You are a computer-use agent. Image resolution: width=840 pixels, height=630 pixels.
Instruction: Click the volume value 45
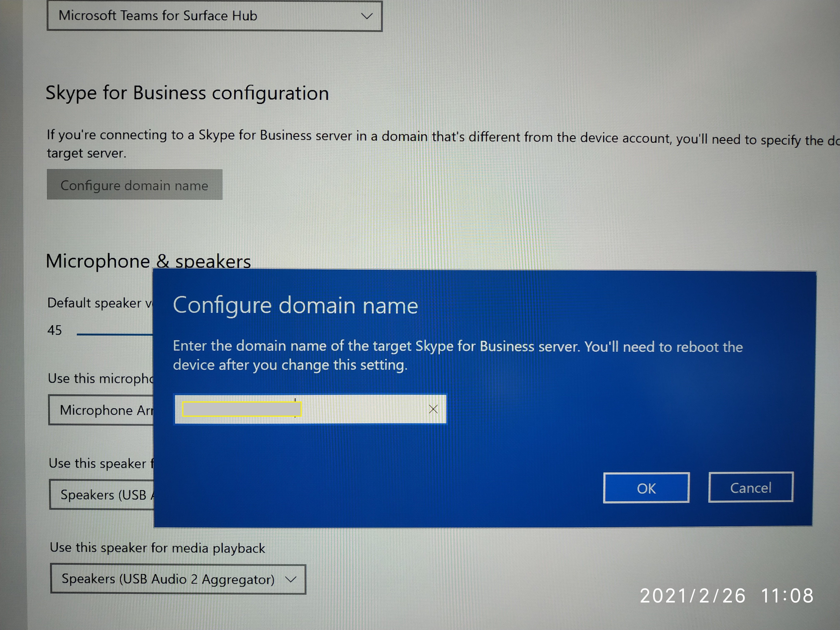coord(54,330)
